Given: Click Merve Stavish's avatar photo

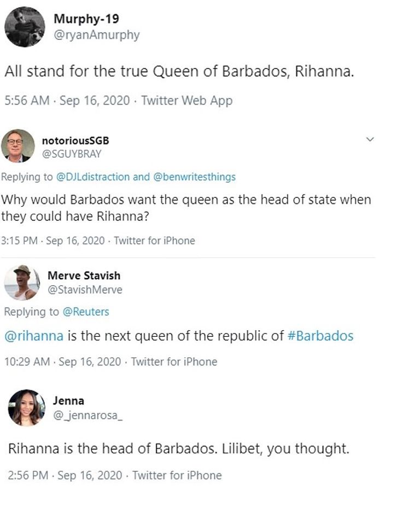Looking at the screenshot, I should pos(22,282).
